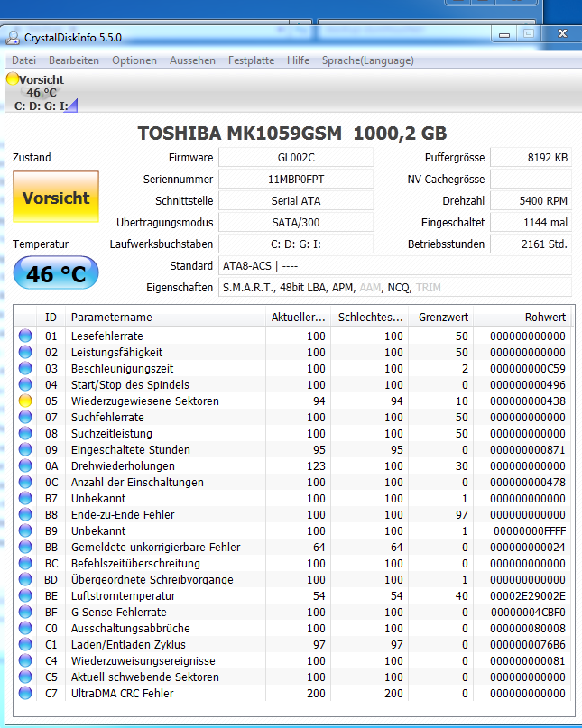Click blue status orb for UltraDMA CRC Fehler
The image size is (582, 728).
click(25, 693)
